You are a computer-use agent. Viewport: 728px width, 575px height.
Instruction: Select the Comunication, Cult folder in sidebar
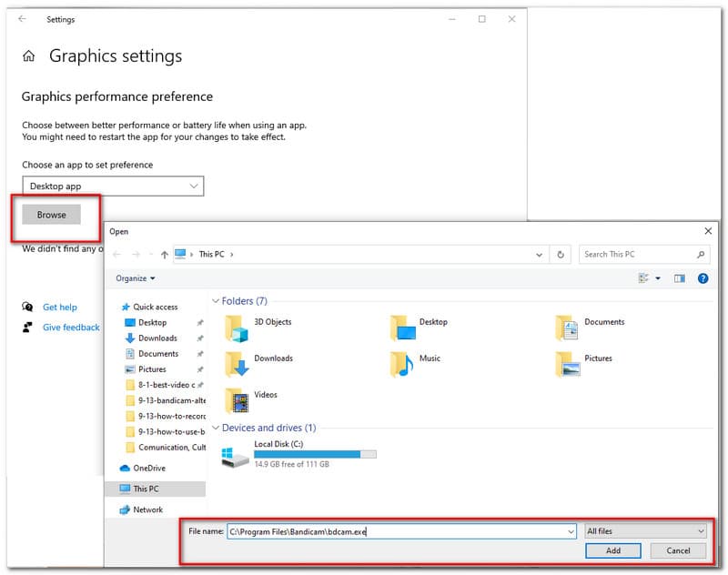(x=166, y=448)
